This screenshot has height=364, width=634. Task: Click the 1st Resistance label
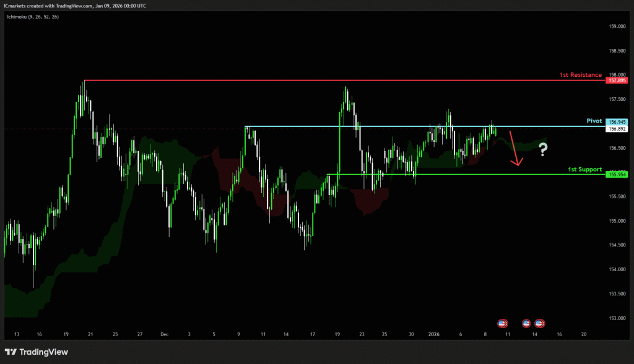pos(580,75)
